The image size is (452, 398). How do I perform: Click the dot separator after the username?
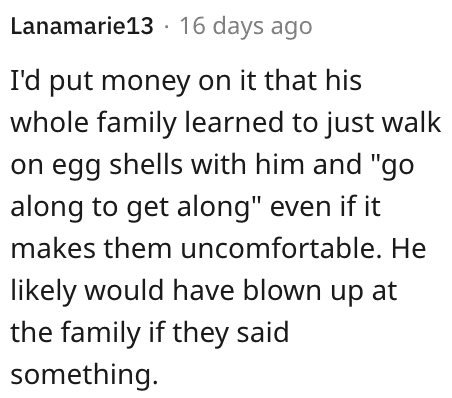[x=166, y=27]
